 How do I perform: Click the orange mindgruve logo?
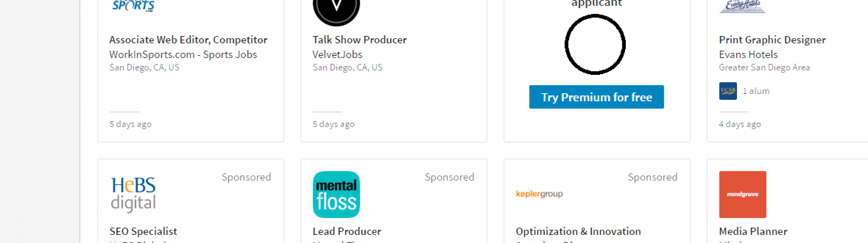coord(743,194)
